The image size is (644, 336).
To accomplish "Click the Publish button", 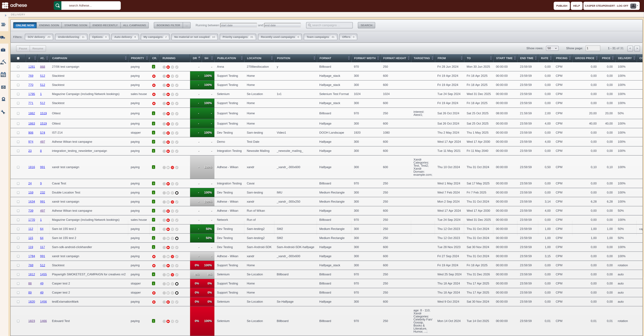I will (x=562, y=6).
